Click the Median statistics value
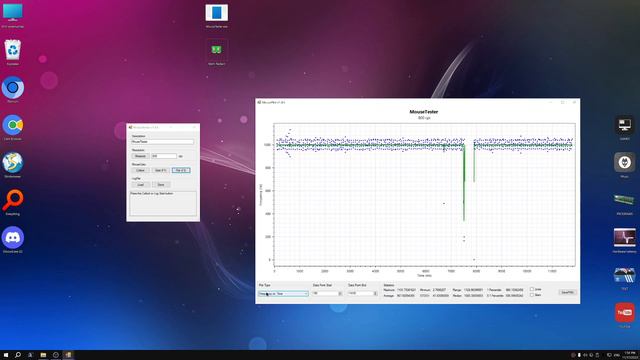The height and width of the screenshot is (360, 640). pos(473,296)
